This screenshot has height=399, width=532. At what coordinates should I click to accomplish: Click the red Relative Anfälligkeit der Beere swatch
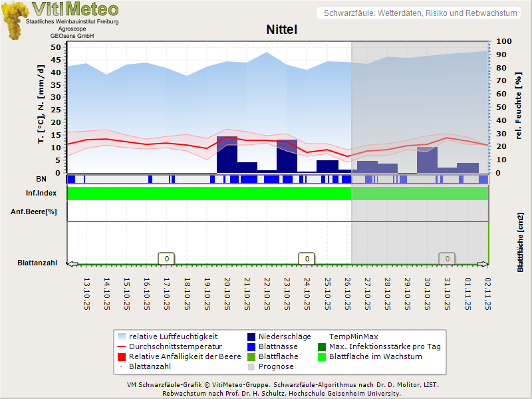click(x=120, y=356)
